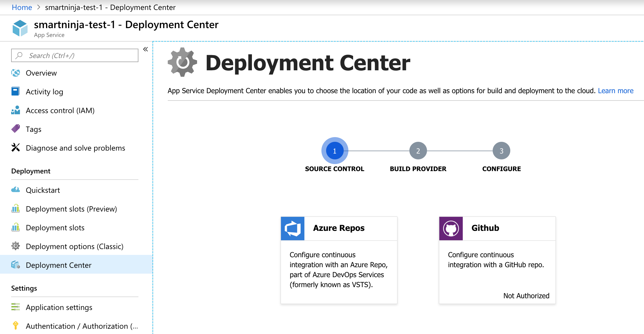Select the Deployment Center sidebar item
The width and height of the screenshot is (644, 334).
click(x=59, y=265)
